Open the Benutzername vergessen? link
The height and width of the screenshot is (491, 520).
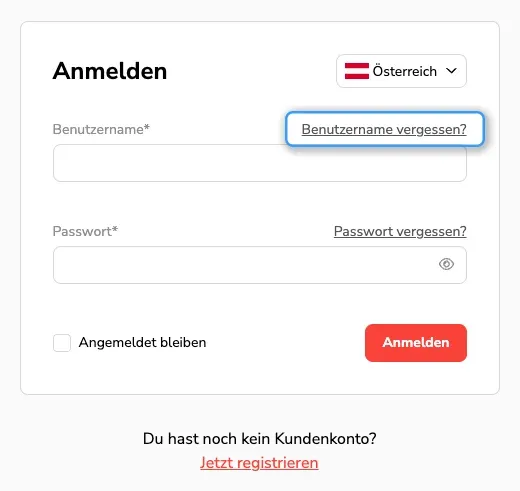click(384, 129)
